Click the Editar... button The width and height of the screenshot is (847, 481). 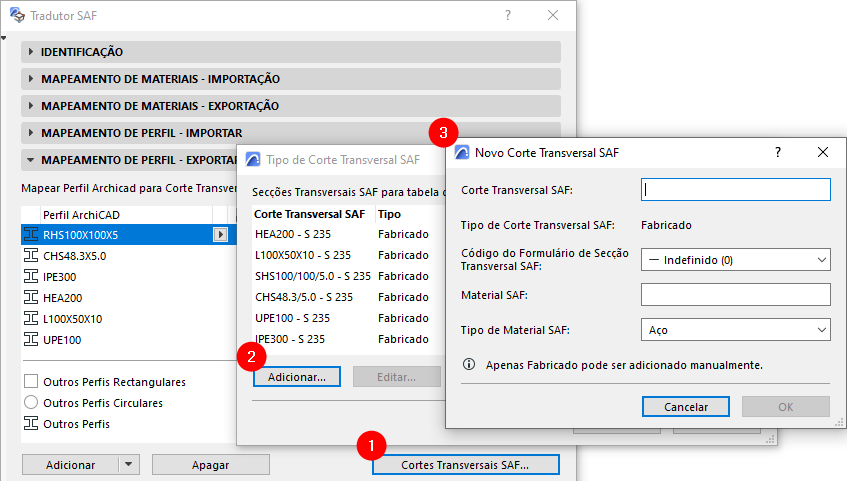point(396,377)
